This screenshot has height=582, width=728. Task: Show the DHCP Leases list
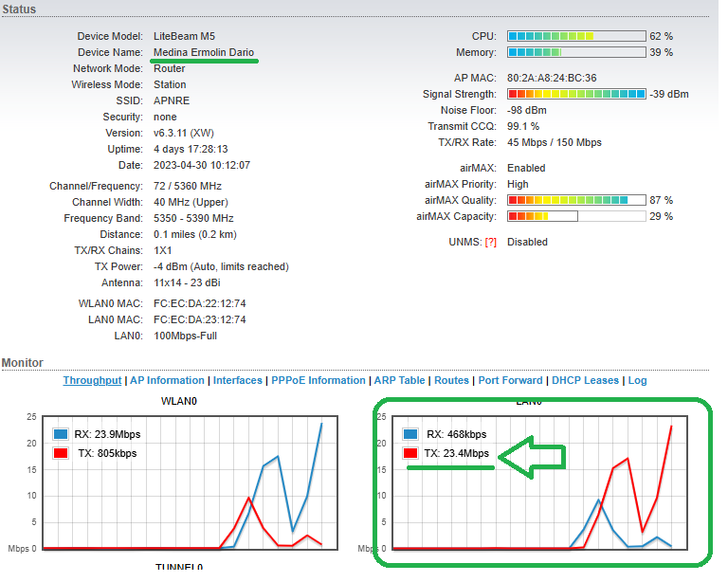pyautogui.click(x=585, y=380)
